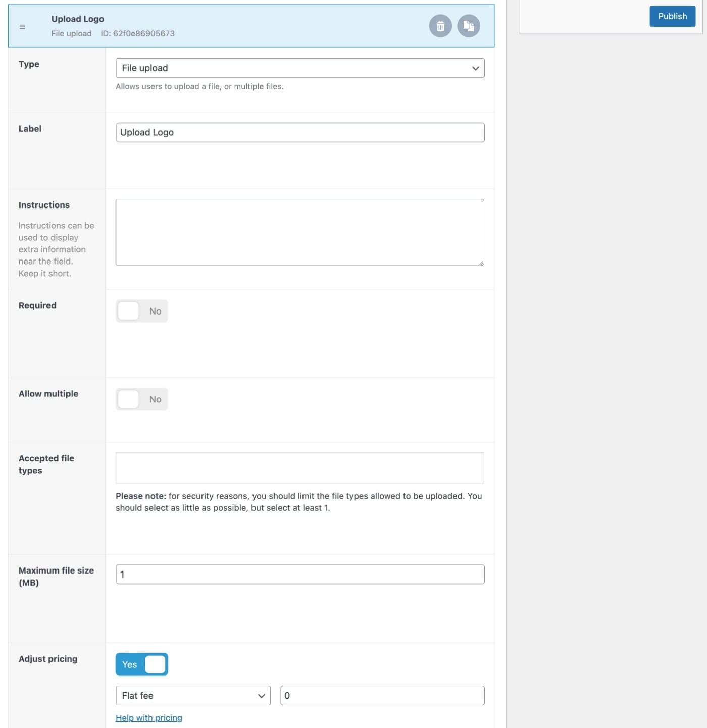Click the 'Adjust pricing' label
This screenshot has height=728, width=707.
pyautogui.click(x=48, y=659)
